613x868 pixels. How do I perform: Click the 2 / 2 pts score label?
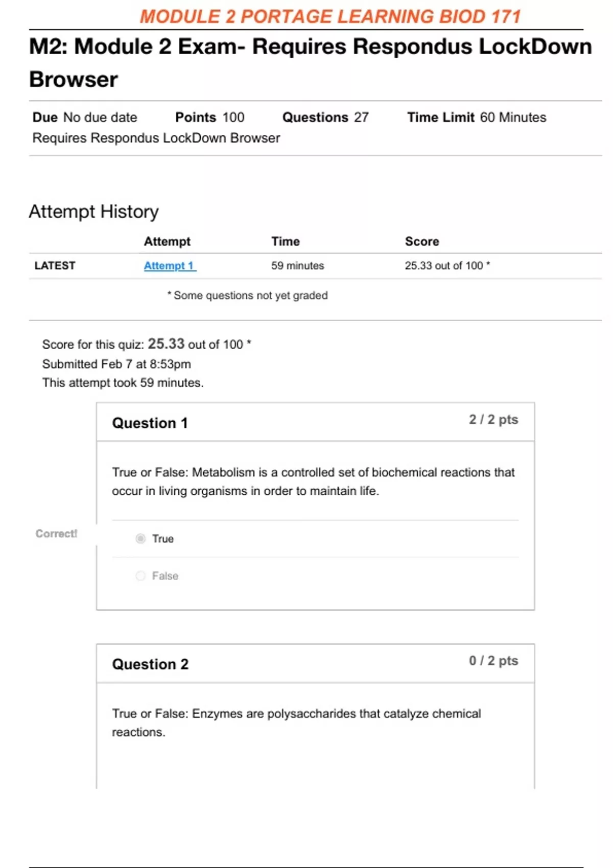[x=493, y=420]
